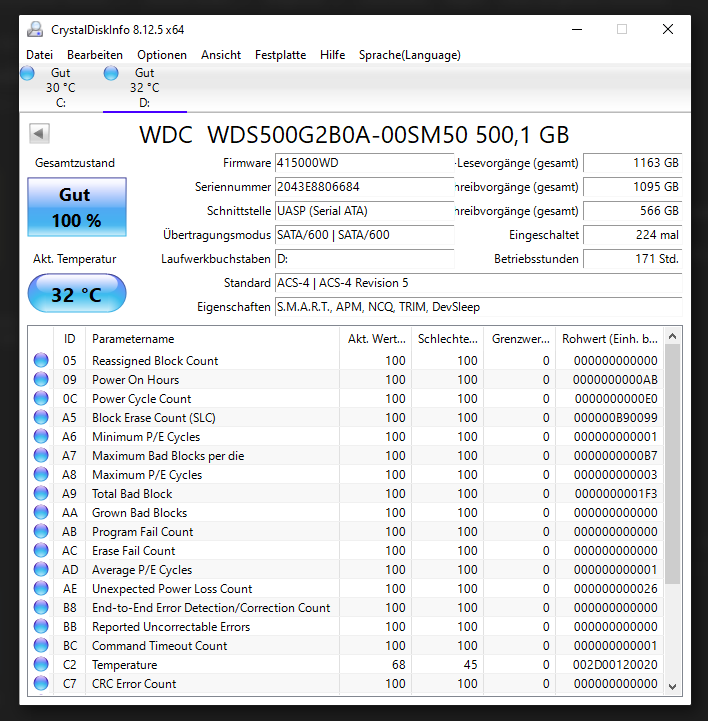
Task: Click status orb for Minimum P/E Cycles
Action: click(41, 436)
